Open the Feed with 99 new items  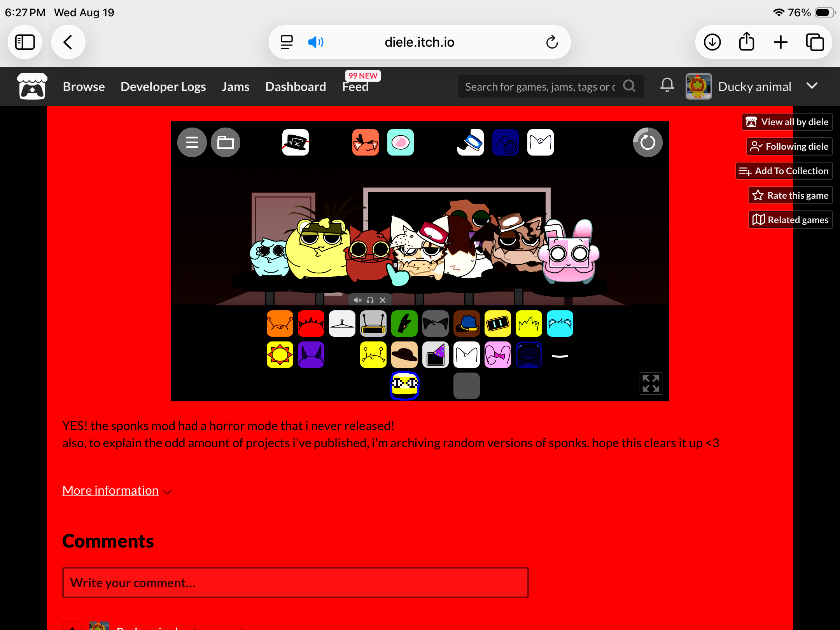pyautogui.click(x=355, y=86)
